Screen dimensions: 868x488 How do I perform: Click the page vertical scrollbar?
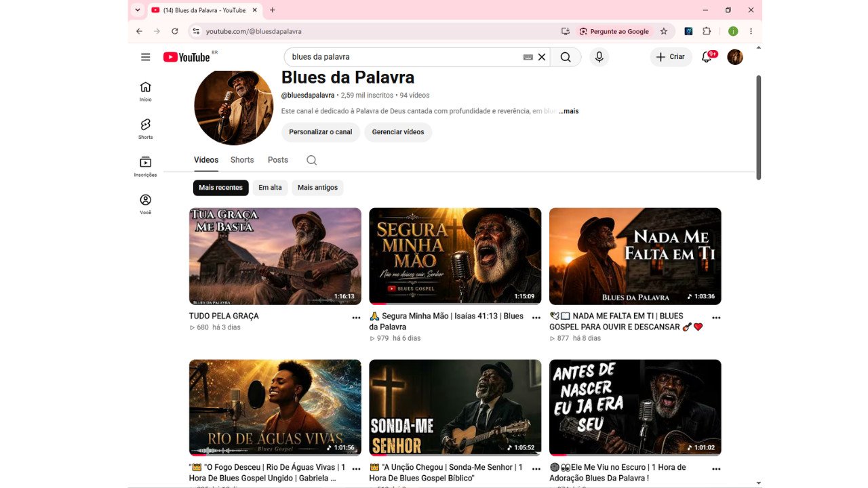[x=759, y=127]
